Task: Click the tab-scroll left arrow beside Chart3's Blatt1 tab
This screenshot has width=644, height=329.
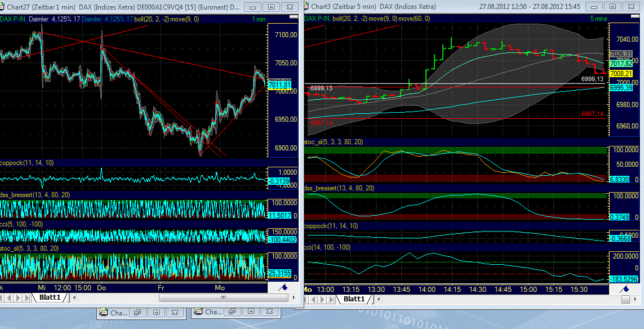Action: pos(378,299)
